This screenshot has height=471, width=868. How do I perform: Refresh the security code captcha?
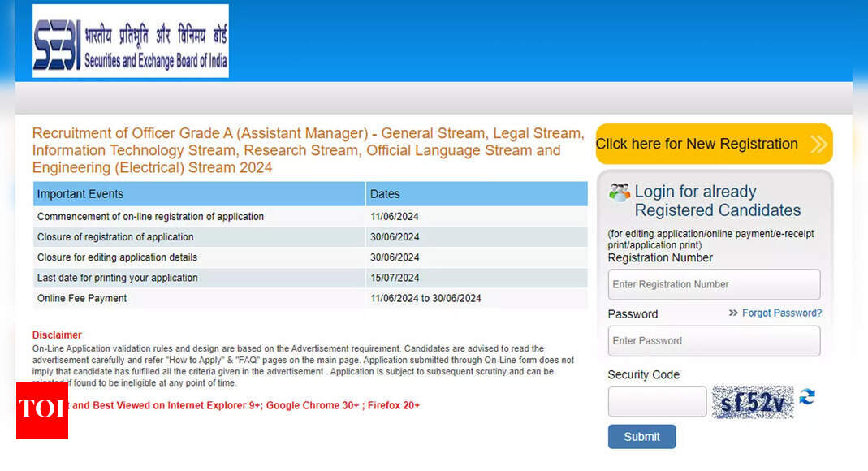click(807, 397)
